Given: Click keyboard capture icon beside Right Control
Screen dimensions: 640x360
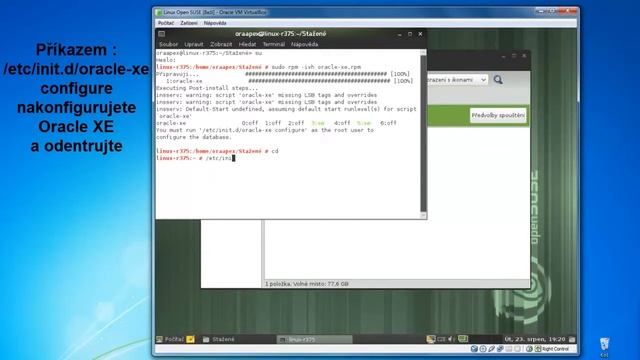Looking at the screenshot, I should (538, 349).
